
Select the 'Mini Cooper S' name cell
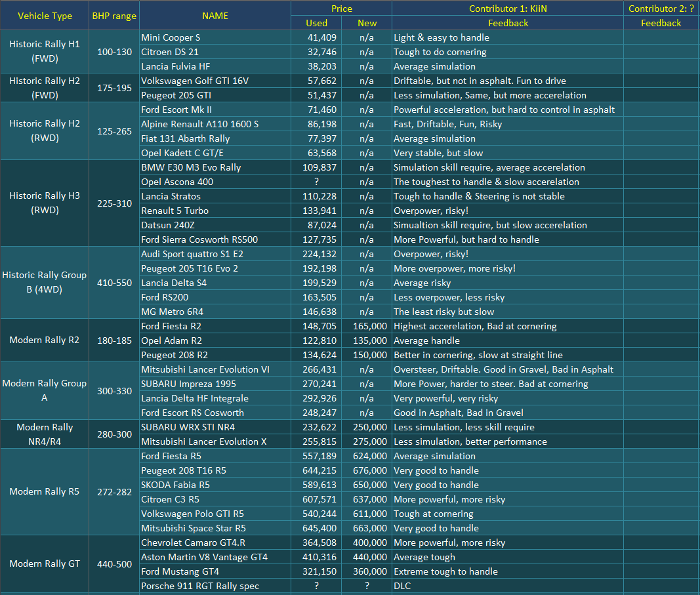point(215,37)
